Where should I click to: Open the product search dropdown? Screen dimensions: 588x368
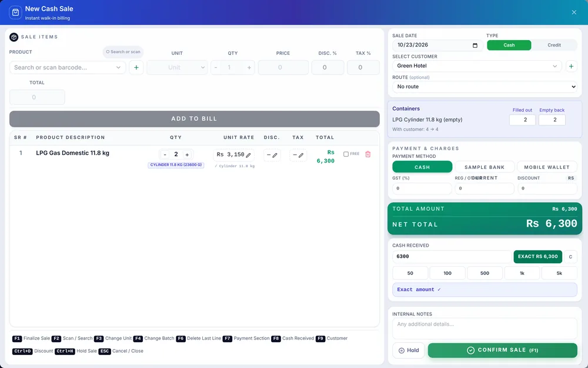118,68
